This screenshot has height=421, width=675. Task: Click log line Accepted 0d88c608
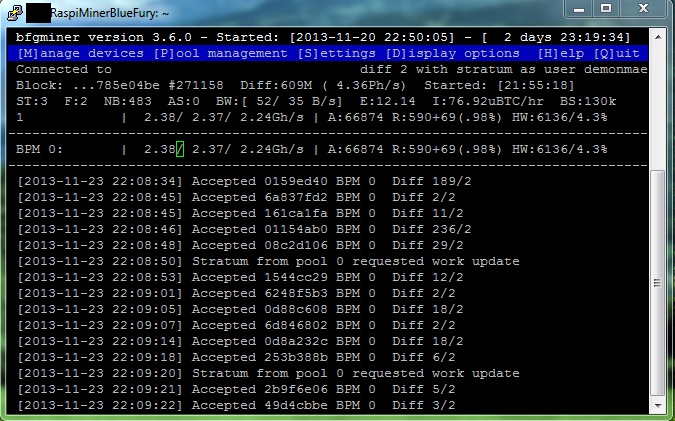240,309
